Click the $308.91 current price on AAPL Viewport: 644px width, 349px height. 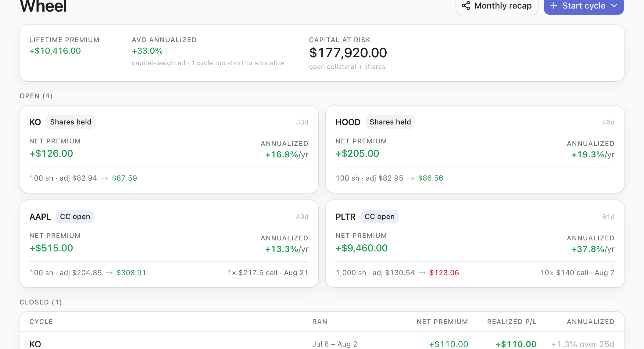click(131, 273)
